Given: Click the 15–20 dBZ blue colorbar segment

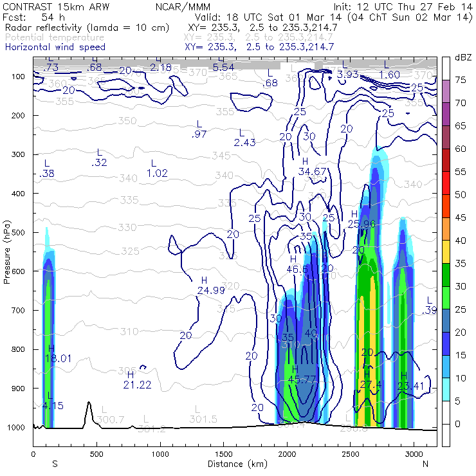Looking at the screenshot, I should 446,343.
